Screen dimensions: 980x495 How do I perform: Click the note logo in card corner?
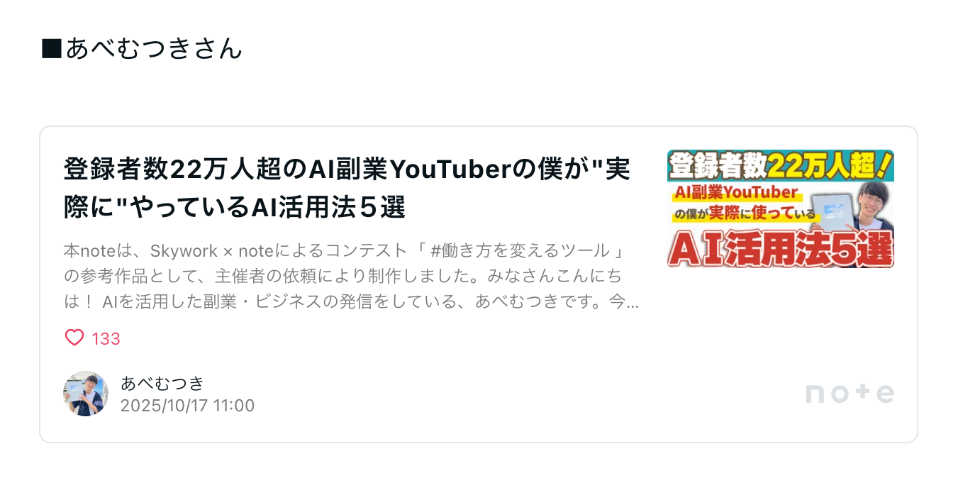[x=850, y=393]
